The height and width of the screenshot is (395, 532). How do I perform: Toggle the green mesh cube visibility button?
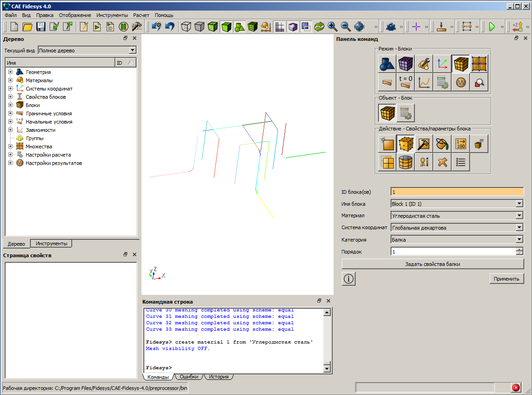[x=253, y=27]
